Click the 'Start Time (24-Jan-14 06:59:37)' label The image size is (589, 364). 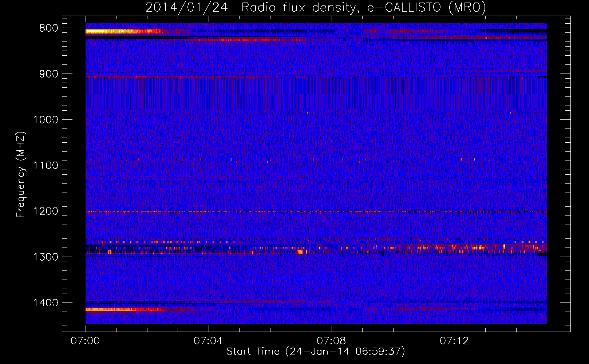[316, 352]
